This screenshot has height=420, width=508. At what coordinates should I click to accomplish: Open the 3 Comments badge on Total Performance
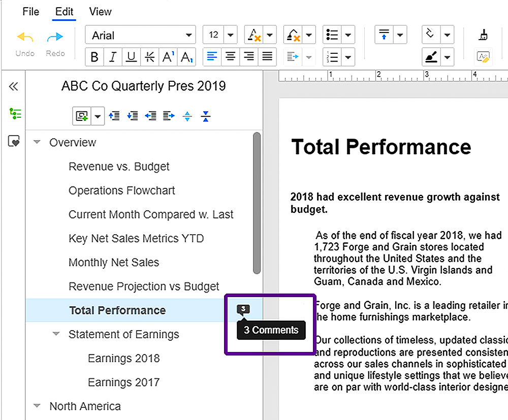[243, 309]
